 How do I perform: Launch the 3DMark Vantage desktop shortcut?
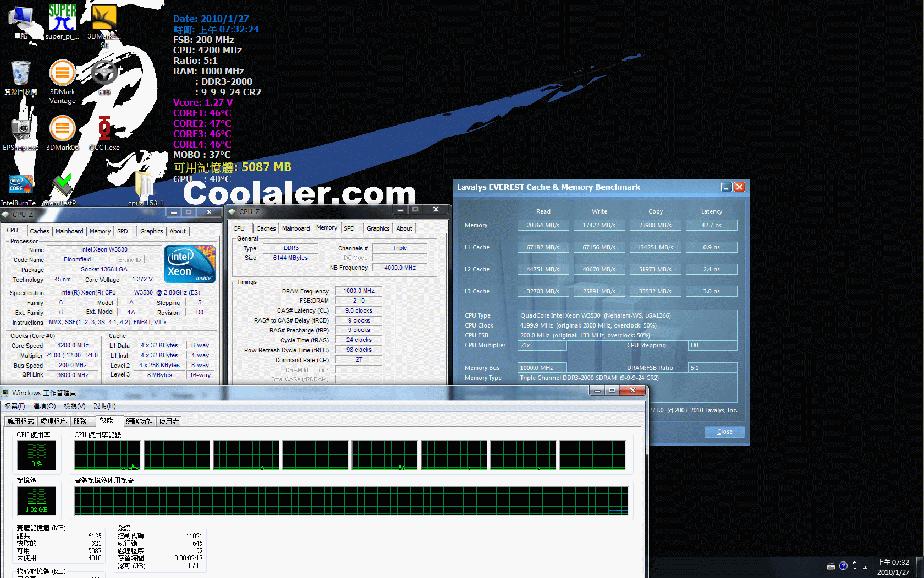tap(63, 81)
